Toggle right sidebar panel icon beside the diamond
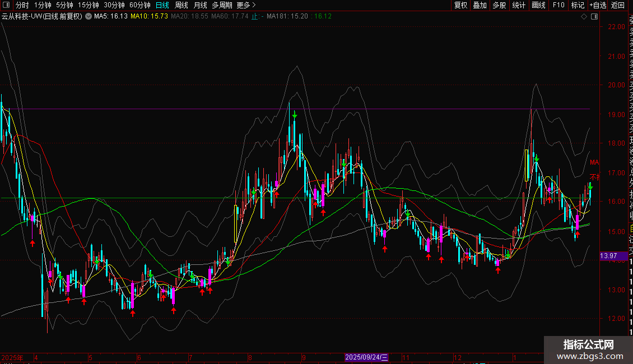 (593, 17)
